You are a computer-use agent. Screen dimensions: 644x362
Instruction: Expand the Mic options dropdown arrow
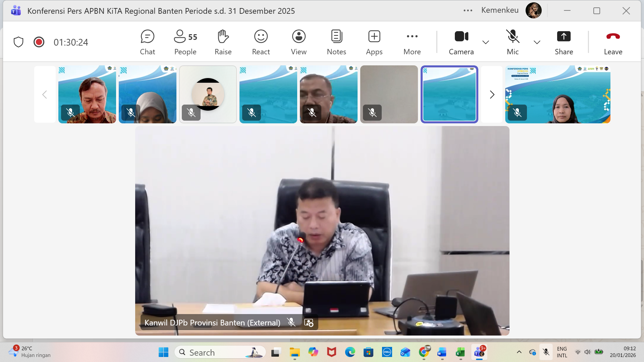pos(537,42)
